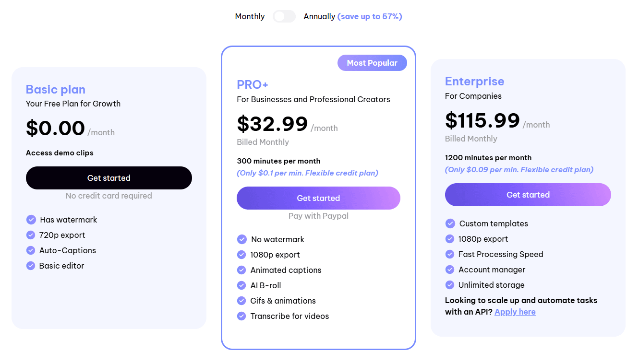The image size is (639, 364).
Task: Click the checkmark icon next to Unlimited storage
Action: coord(450,285)
